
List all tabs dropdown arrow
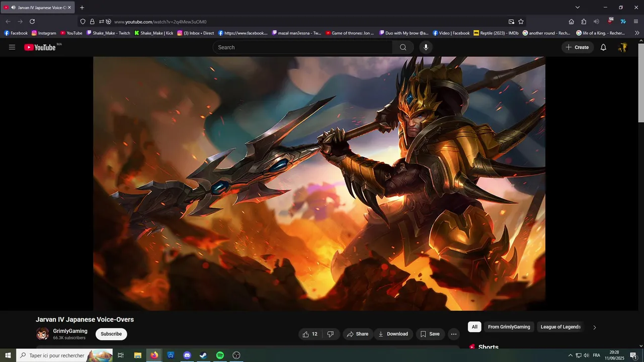coord(578,8)
